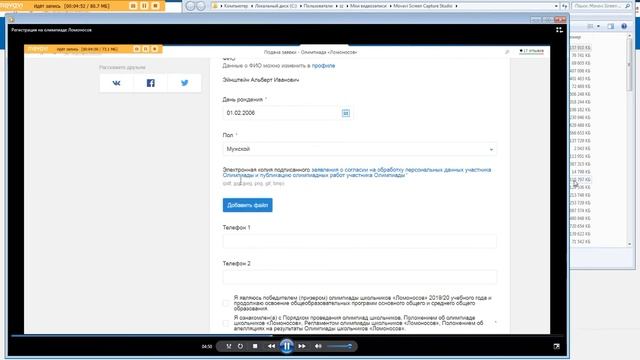
Task: Open the 17 отзывов link
Action: coord(531,51)
